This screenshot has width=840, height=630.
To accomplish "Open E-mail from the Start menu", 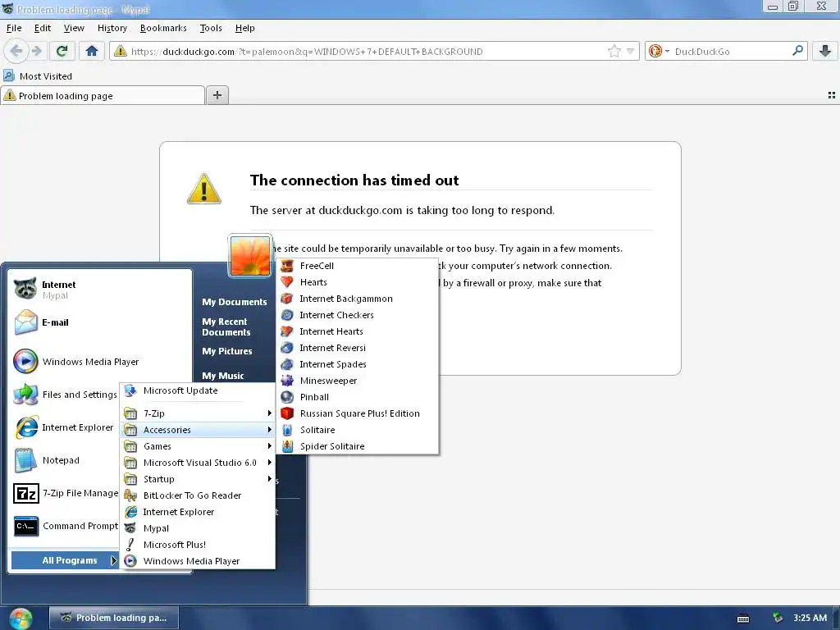I will [99, 322].
